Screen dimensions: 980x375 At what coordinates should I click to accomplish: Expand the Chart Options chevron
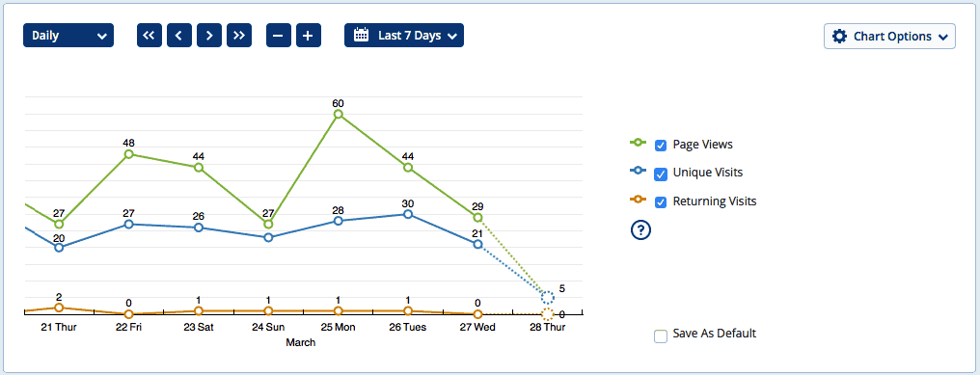click(943, 37)
